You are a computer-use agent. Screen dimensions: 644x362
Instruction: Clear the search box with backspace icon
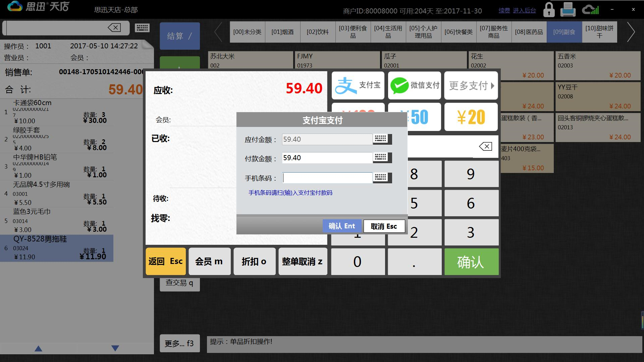[x=114, y=28]
